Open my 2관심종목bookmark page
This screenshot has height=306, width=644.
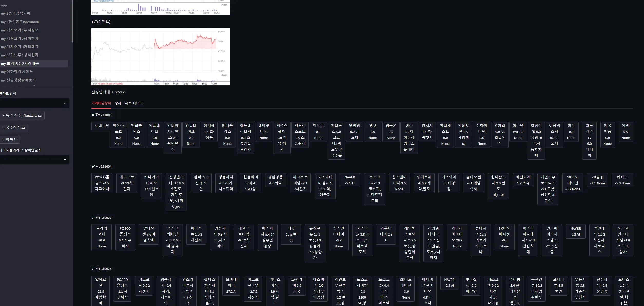point(20,22)
